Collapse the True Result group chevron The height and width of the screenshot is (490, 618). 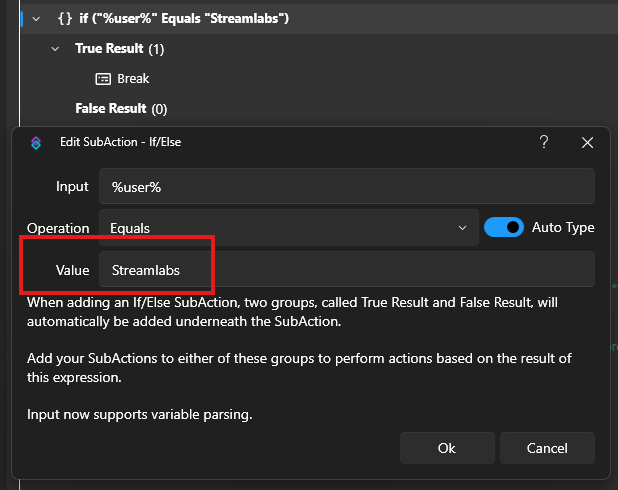click(x=56, y=49)
